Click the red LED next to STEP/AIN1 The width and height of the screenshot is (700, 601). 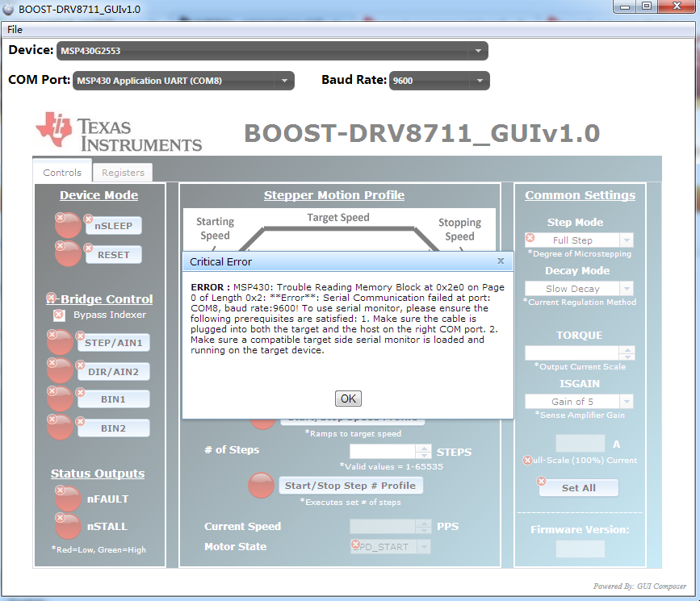coord(60,342)
